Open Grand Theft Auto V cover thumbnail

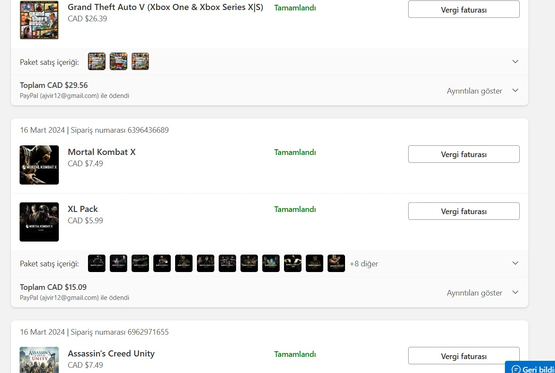coord(39,19)
